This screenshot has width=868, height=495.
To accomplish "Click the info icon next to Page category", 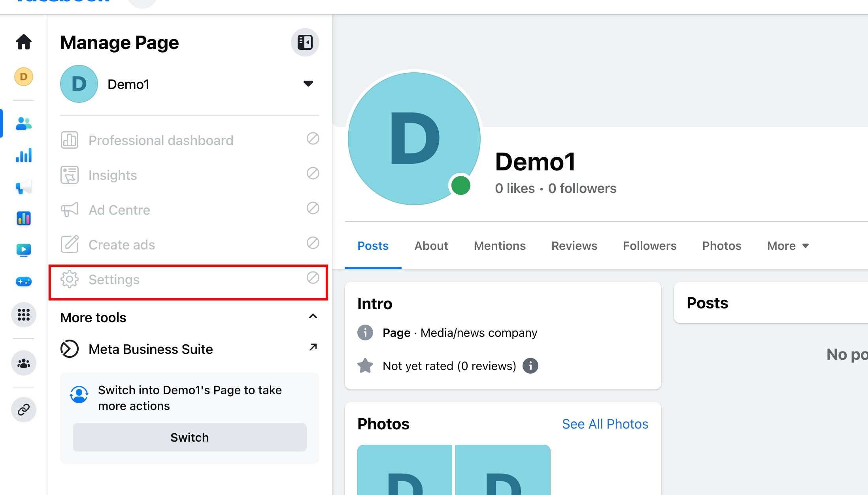I will (x=365, y=333).
